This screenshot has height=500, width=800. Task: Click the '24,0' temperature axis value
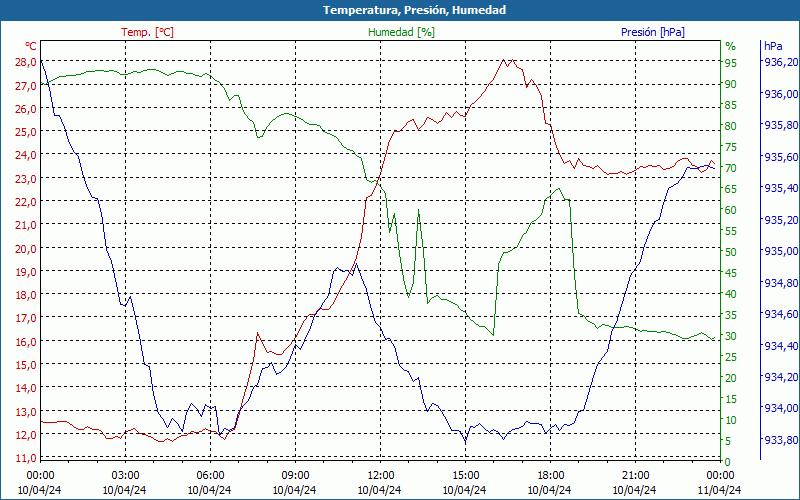[x=26, y=155]
